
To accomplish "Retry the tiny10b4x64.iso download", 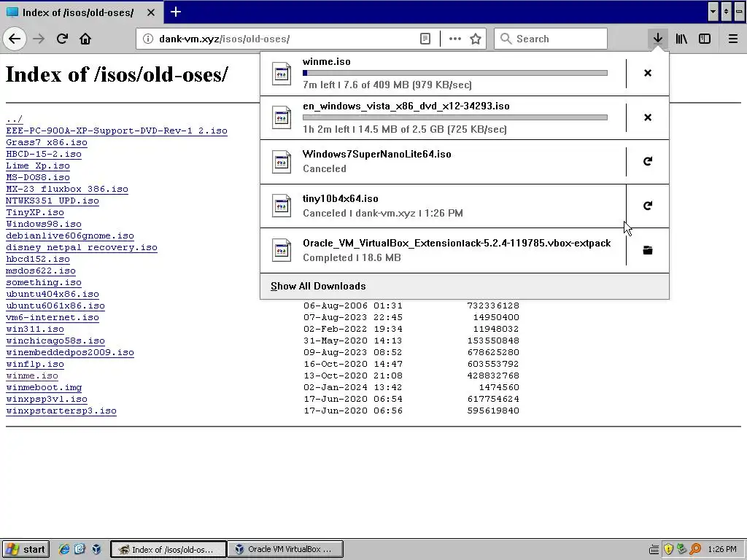I will [x=648, y=206].
